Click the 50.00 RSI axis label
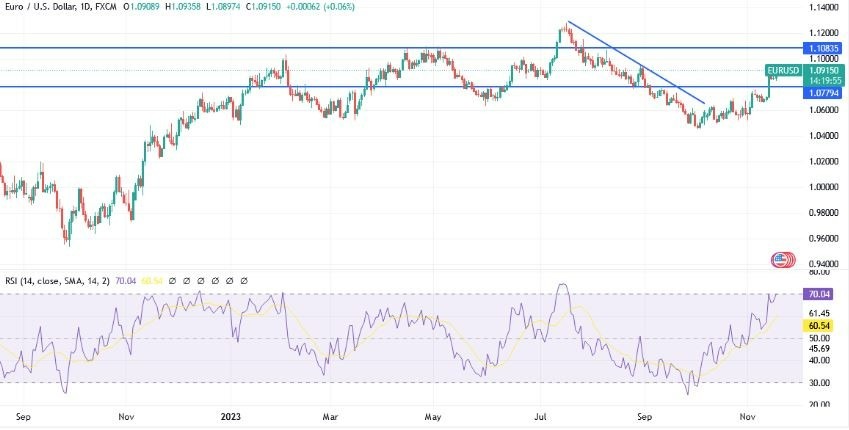This screenshot has height=430, width=849. tap(819, 338)
